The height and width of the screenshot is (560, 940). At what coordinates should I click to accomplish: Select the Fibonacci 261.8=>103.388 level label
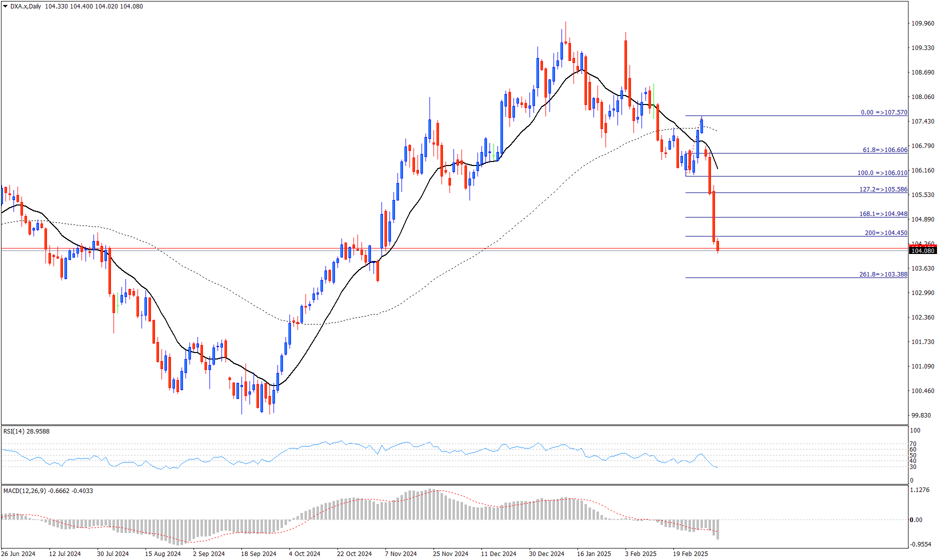point(883,274)
